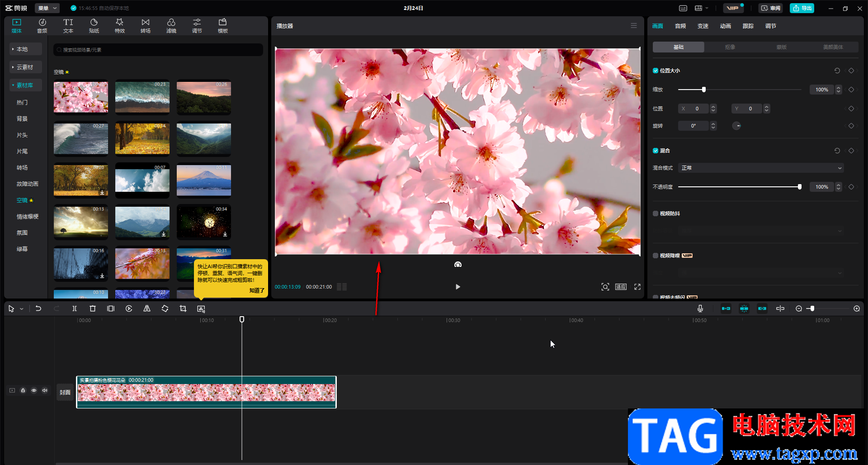868x465 pixels.
Task: Click the 导出 export button
Action: [802, 8]
